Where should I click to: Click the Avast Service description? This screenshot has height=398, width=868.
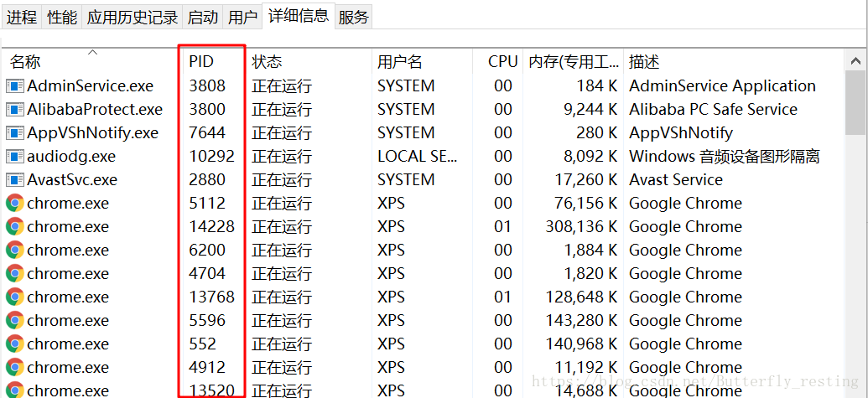676,180
